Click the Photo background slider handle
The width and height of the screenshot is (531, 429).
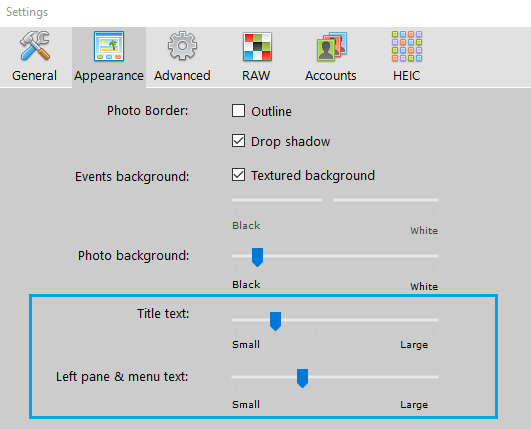[x=257, y=257]
